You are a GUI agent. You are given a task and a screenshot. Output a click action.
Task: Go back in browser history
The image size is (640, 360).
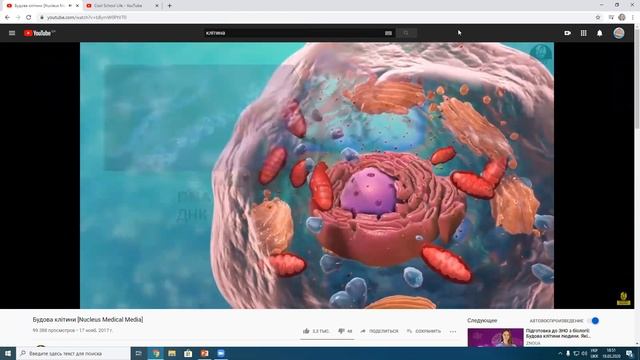(x=7, y=17)
